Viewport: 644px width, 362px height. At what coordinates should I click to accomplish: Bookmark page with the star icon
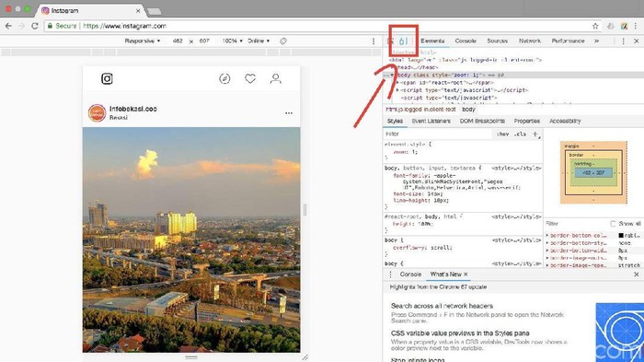click(595, 26)
